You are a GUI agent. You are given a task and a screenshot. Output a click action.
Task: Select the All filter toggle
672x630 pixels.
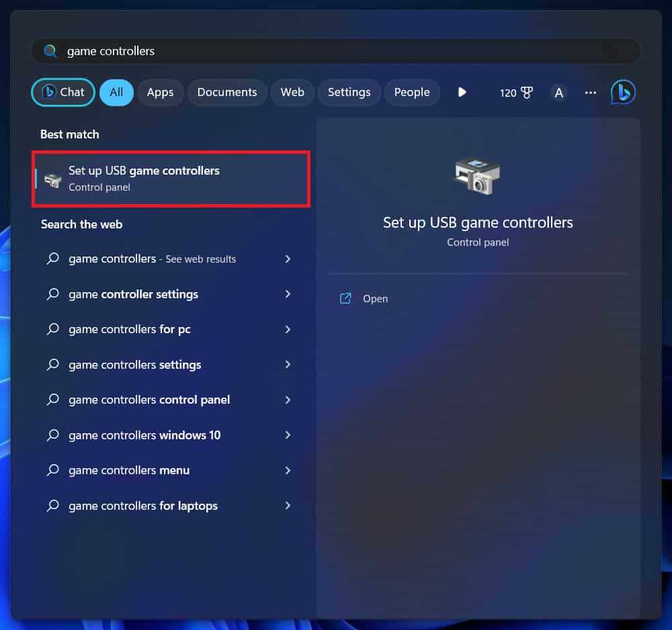point(116,93)
